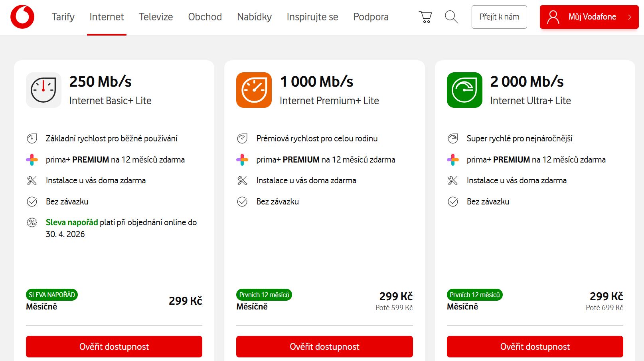
Task: Expand the Můj Vodafone chevron arrow
Action: click(x=630, y=17)
